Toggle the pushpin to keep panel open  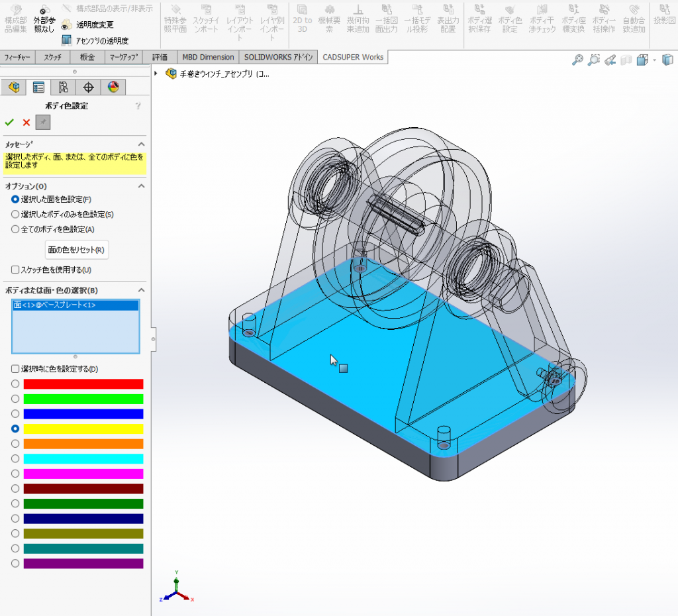tap(43, 123)
